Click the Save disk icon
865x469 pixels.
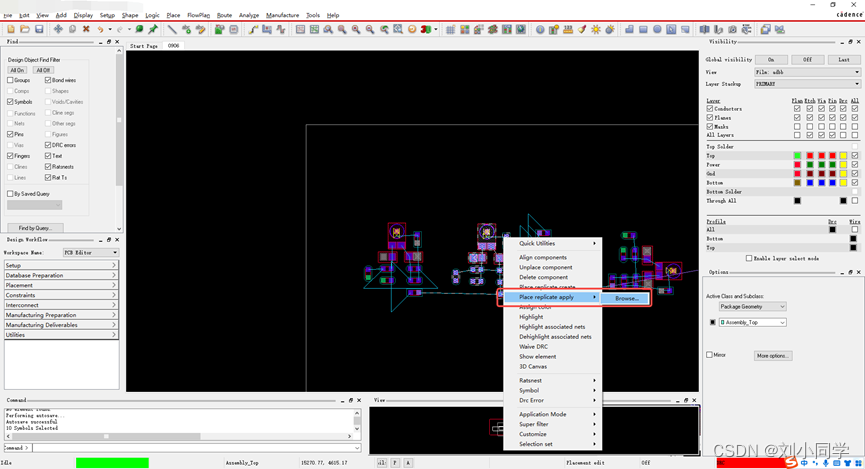tap(39, 29)
